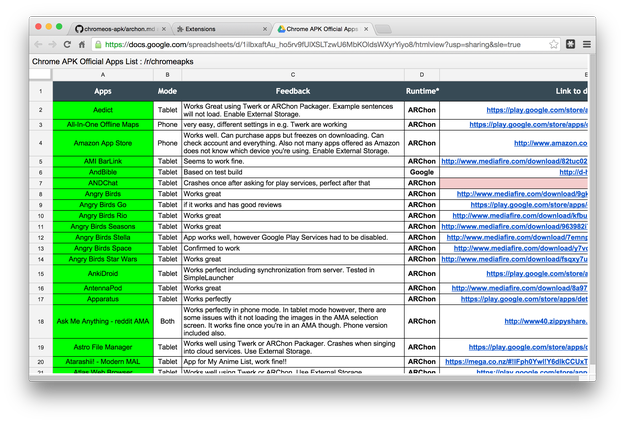Select column A header
625x423 pixels.
103,75
